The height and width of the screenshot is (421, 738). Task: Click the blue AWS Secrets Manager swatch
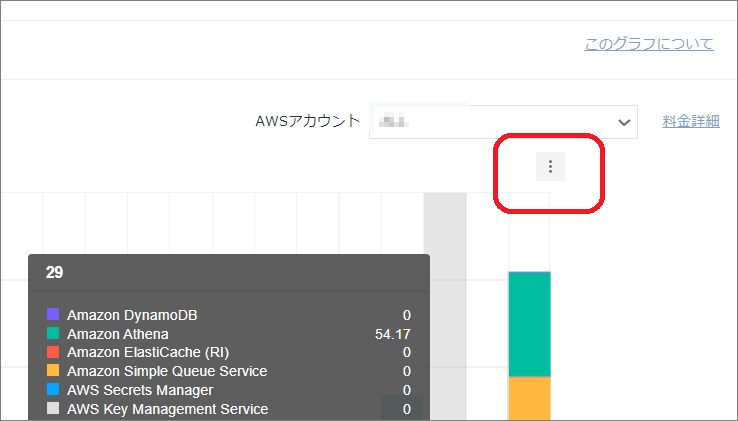coord(53,390)
